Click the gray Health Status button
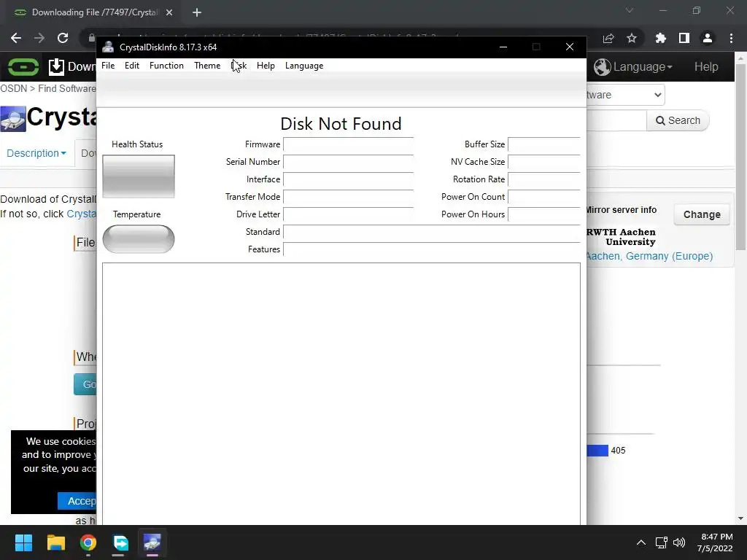The height and width of the screenshot is (560, 747). coord(139,176)
